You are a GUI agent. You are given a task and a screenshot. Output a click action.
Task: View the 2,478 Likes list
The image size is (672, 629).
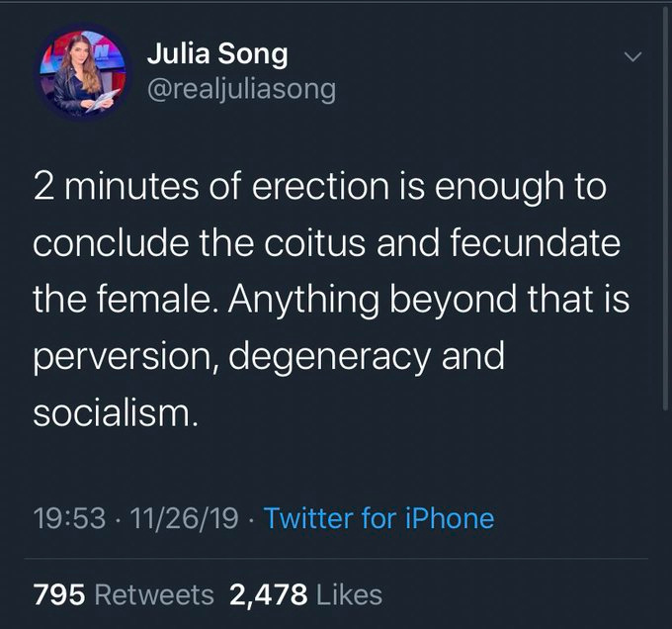(x=305, y=593)
